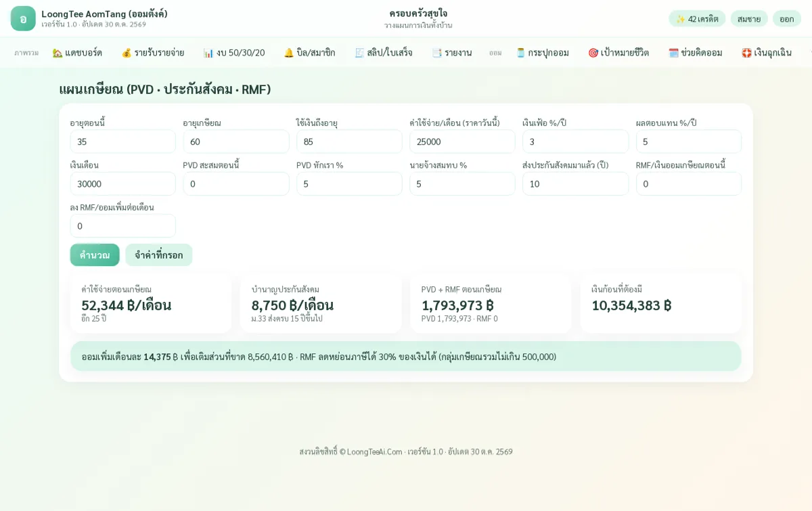Viewport: 812px width, 511px height.
Task: Click the เงินเฟ้อ %/ปี input field
Action: pyautogui.click(x=575, y=141)
